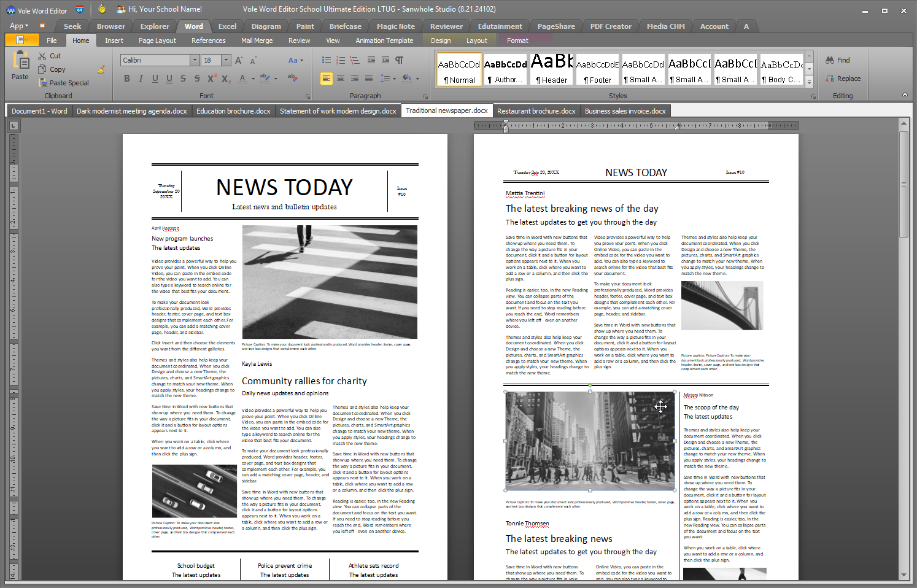The width and height of the screenshot is (917, 588).
Task: Open the Page Layout ribbon tab
Action: click(x=157, y=41)
